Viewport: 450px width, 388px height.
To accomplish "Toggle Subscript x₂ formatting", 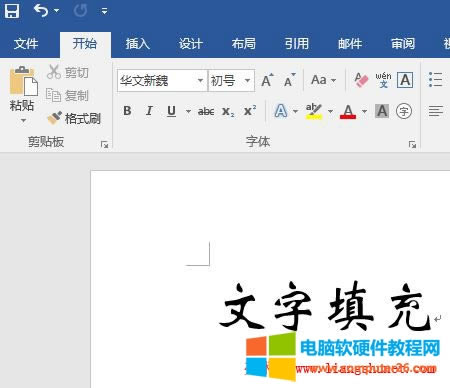I will 228,111.
